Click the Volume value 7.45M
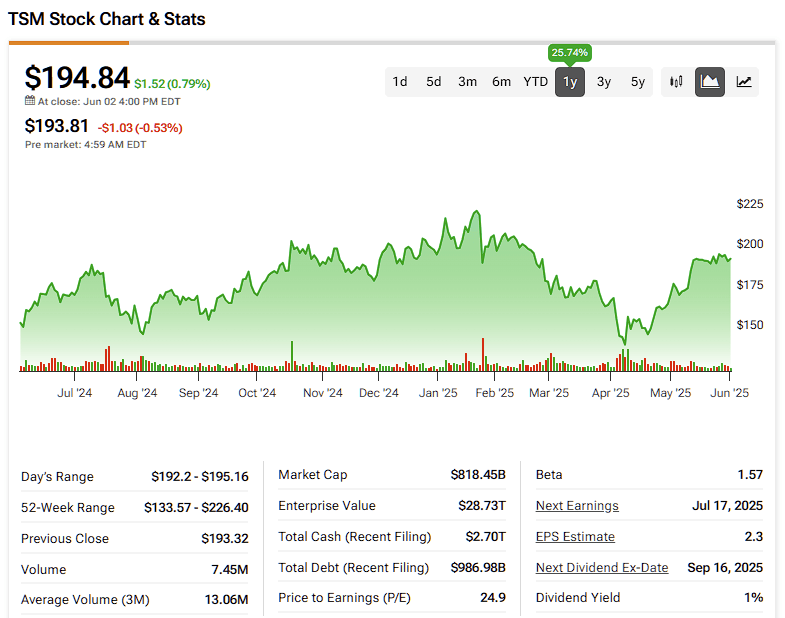The height and width of the screenshot is (618, 785). pos(230,570)
